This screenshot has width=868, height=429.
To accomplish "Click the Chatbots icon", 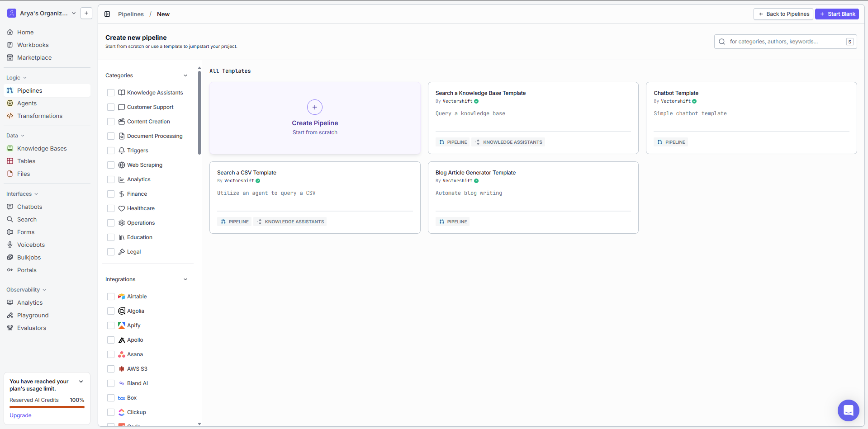I will tap(10, 207).
